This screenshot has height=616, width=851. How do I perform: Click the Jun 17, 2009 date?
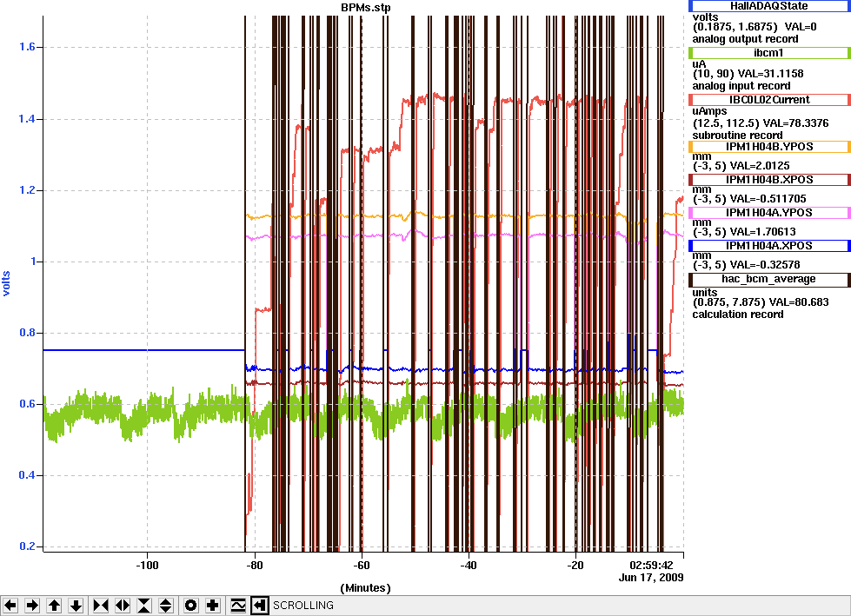click(651, 578)
